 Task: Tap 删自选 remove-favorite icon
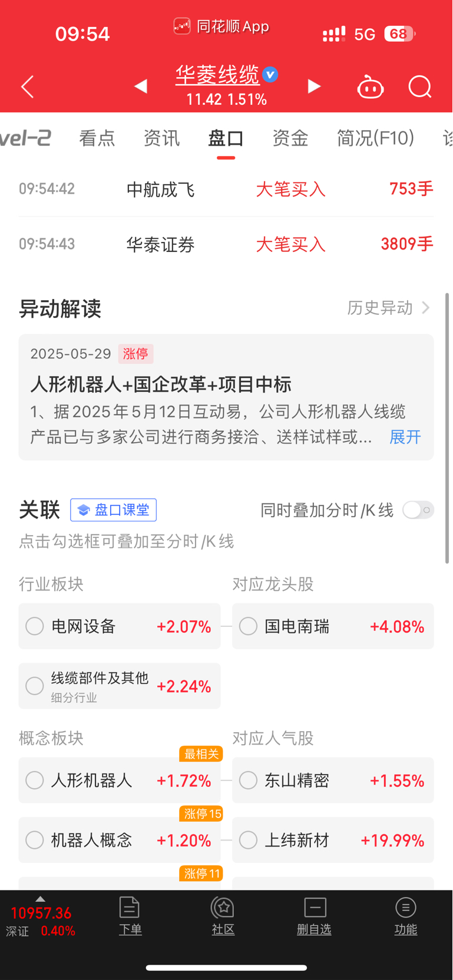click(x=315, y=907)
